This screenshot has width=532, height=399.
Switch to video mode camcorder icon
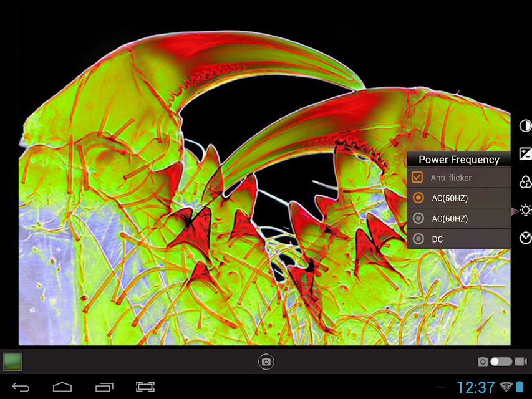(x=521, y=362)
